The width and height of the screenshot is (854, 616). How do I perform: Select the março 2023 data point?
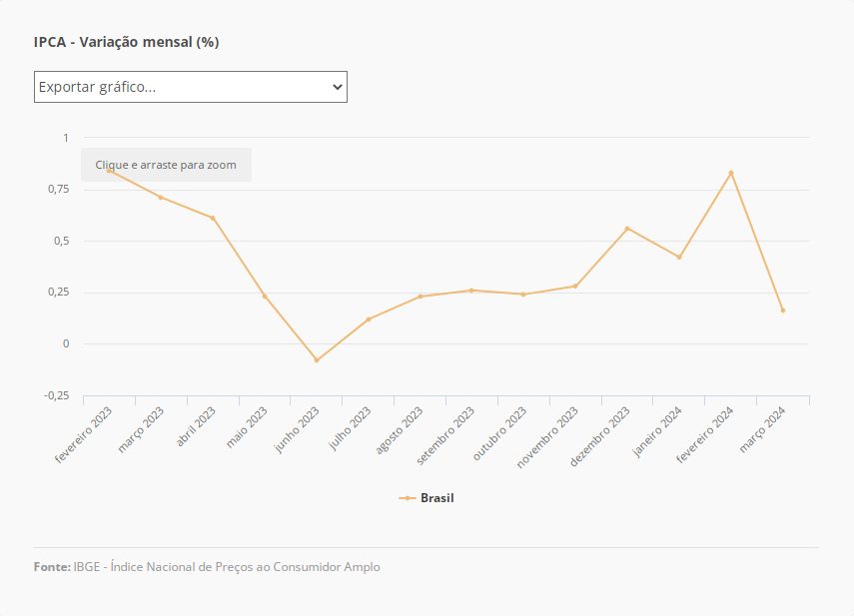tap(161, 198)
